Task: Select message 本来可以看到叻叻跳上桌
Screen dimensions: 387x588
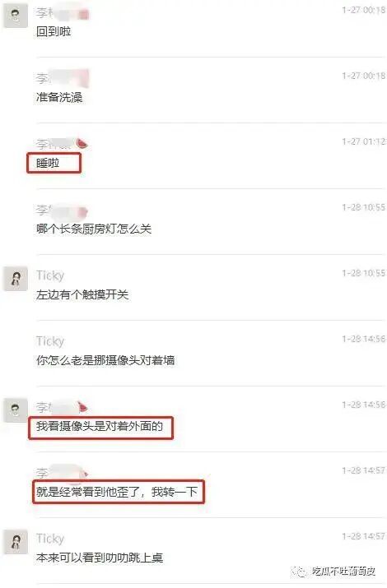Action: [x=100, y=558]
